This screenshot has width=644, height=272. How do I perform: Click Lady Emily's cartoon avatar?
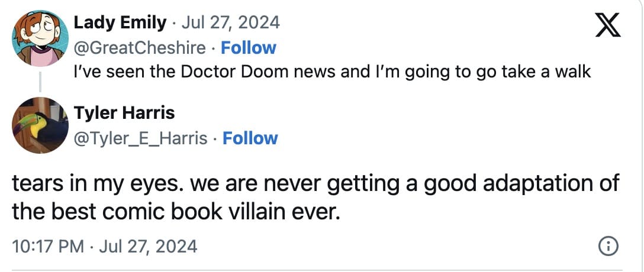(40, 39)
